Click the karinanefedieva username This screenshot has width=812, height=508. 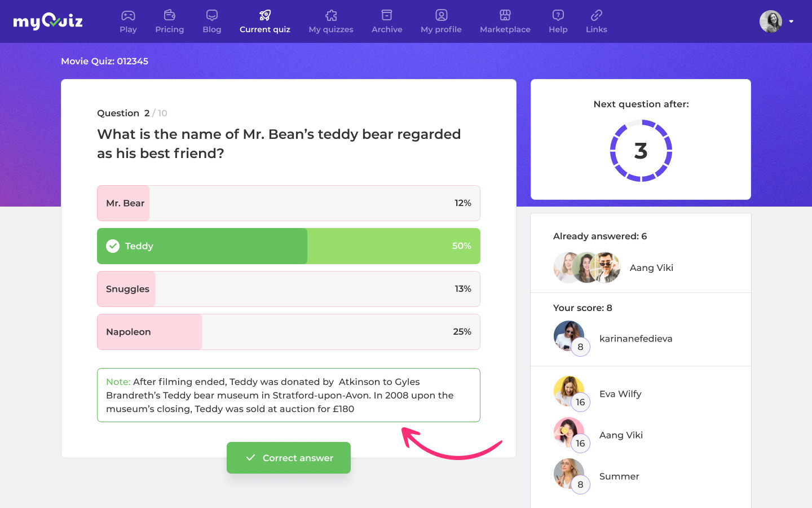click(x=636, y=339)
